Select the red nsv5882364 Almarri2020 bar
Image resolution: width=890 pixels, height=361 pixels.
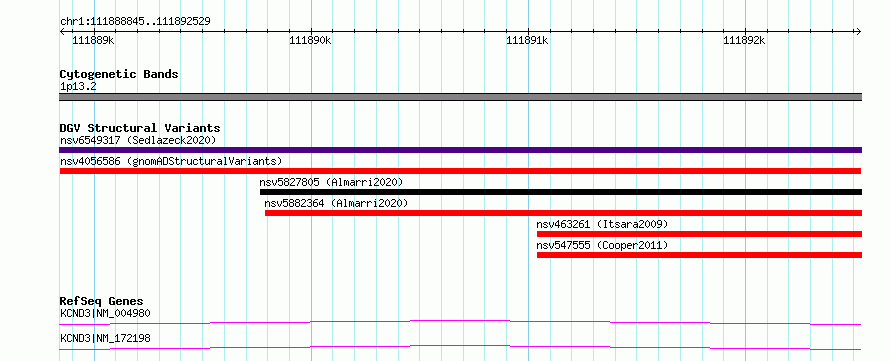563,213
